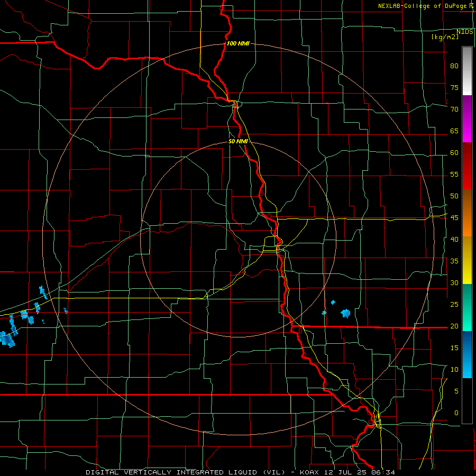Click the 40 value on the VIL scale

(x=454, y=239)
